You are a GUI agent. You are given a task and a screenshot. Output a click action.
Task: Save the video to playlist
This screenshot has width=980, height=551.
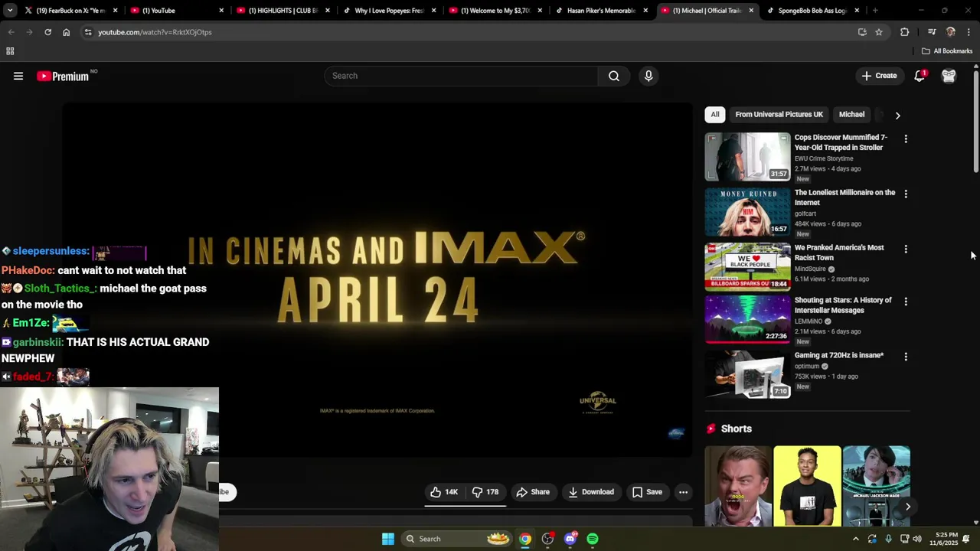pyautogui.click(x=647, y=492)
